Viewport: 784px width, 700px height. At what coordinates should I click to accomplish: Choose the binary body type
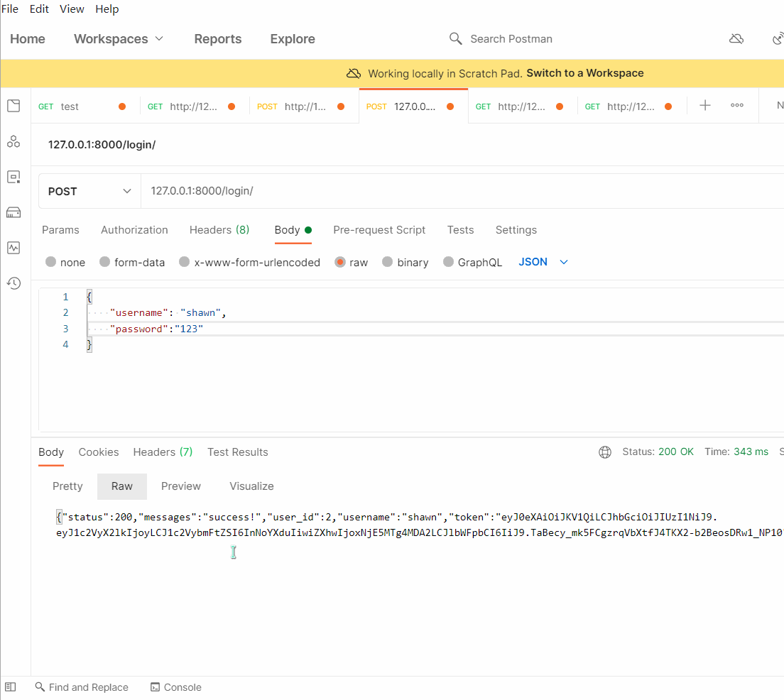pyautogui.click(x=388, y=262)
